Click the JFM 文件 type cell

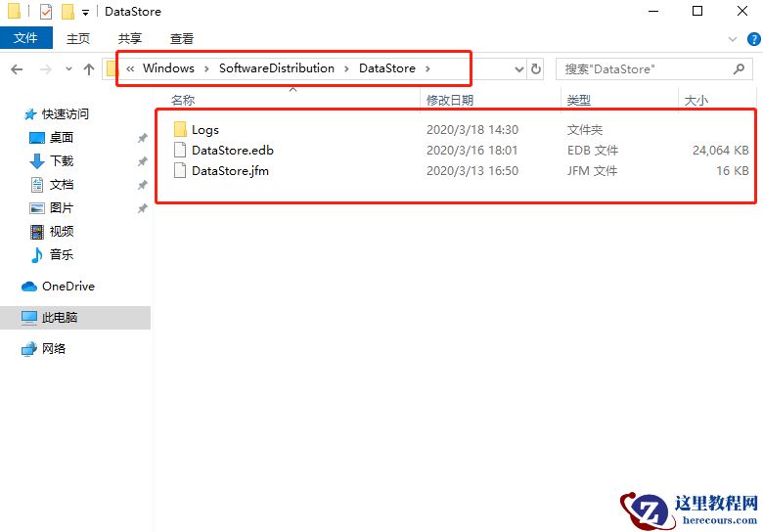click(x=592, y=171)
